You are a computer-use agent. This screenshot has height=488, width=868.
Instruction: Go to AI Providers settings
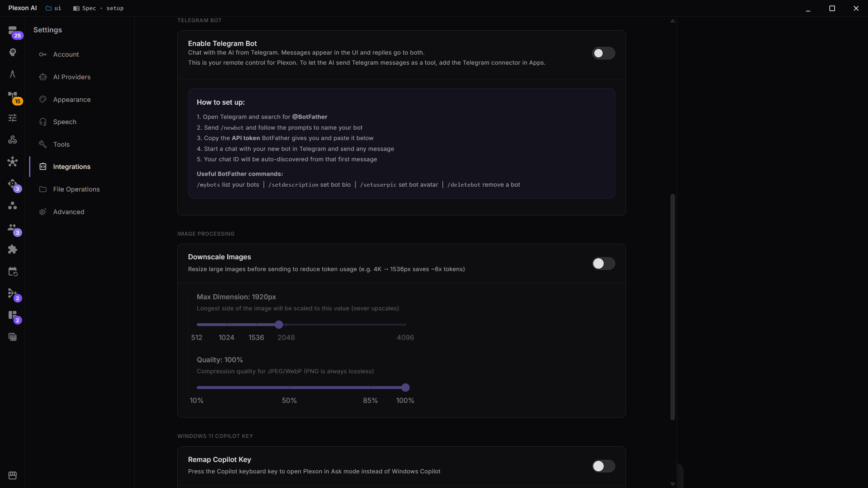[x=72, y=77]
